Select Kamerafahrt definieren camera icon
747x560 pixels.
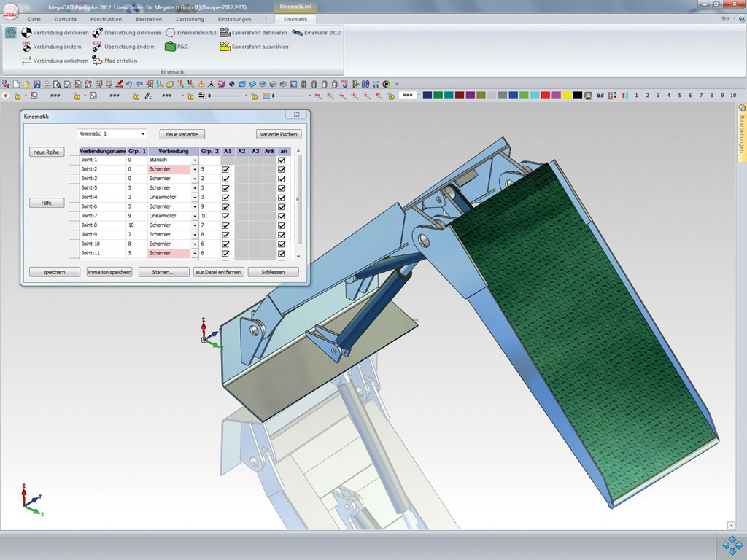(225, 33)
